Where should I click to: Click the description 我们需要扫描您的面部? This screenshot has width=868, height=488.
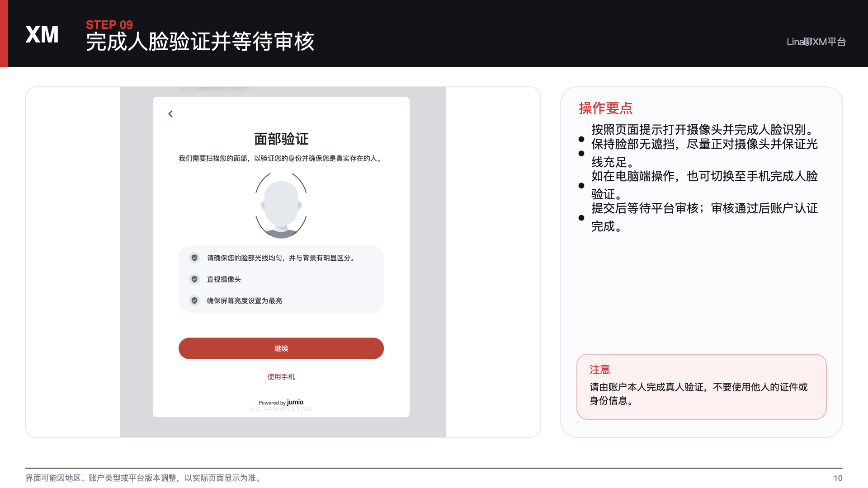(281, 159)
